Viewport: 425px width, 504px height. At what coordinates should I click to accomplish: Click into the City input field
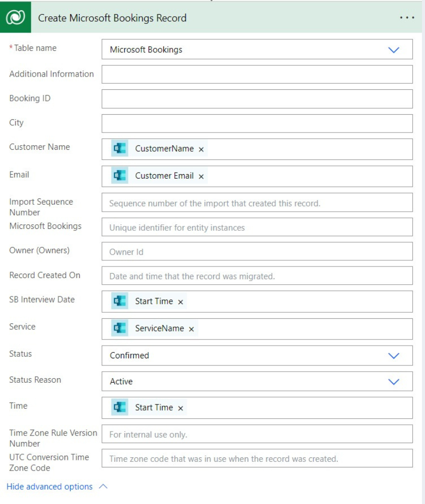coord(257,123)
